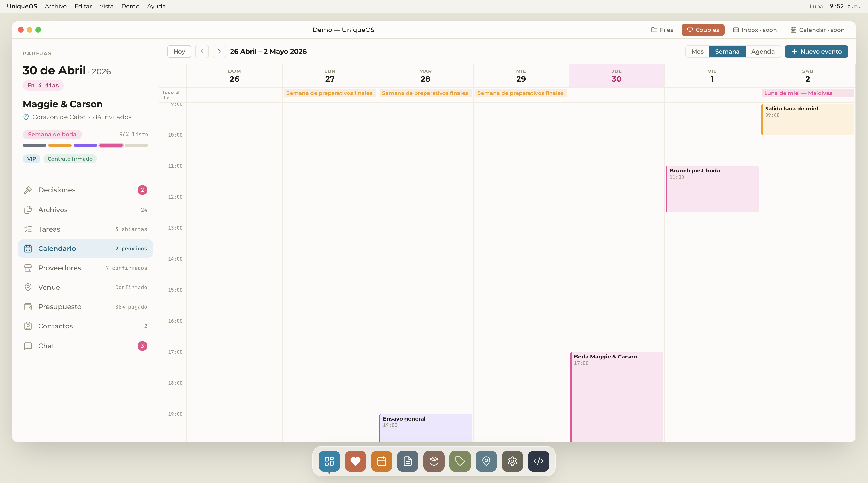Create a Nuevo evento

(x=816, y=51)
